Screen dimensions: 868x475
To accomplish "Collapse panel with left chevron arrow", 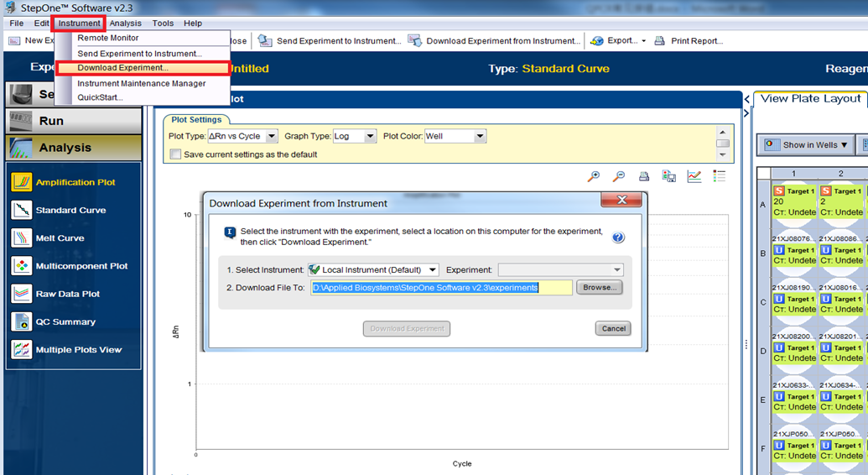I will click(x=746, y=99).
